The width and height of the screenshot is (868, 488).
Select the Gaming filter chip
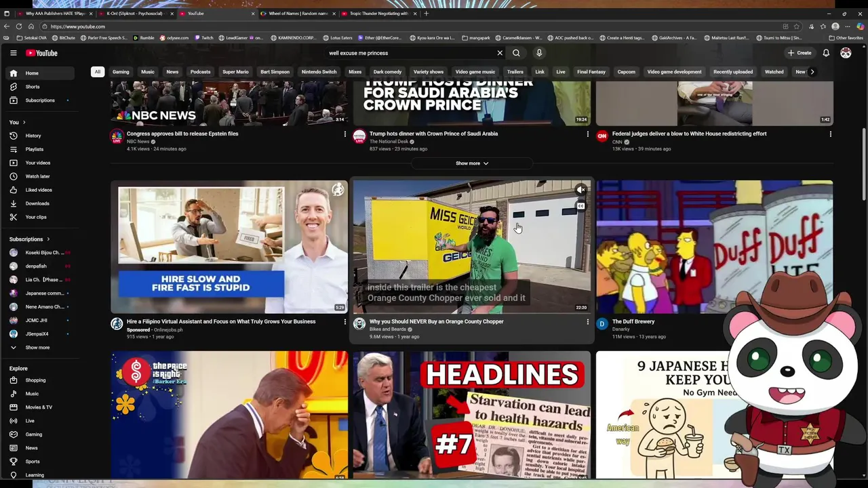click(121, 72)
